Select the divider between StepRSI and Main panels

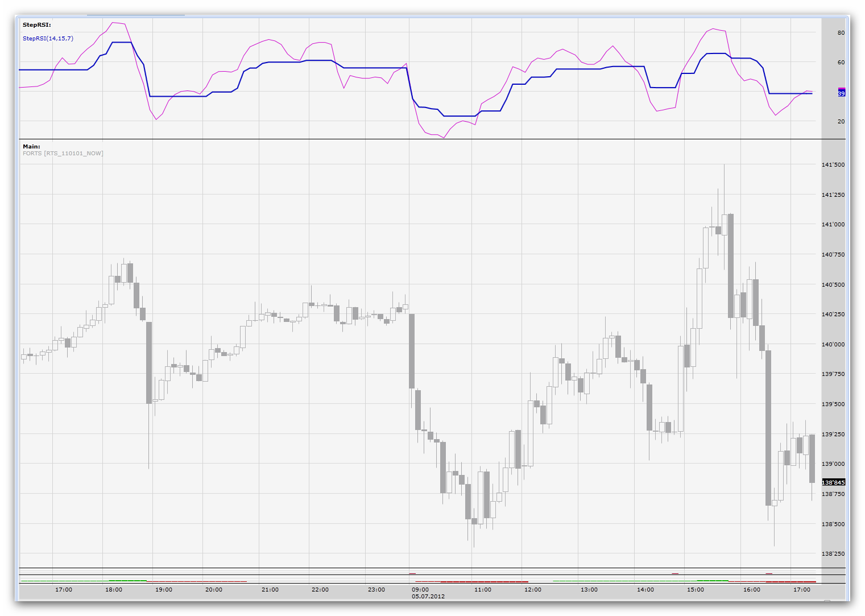click(x=432, y=139)
